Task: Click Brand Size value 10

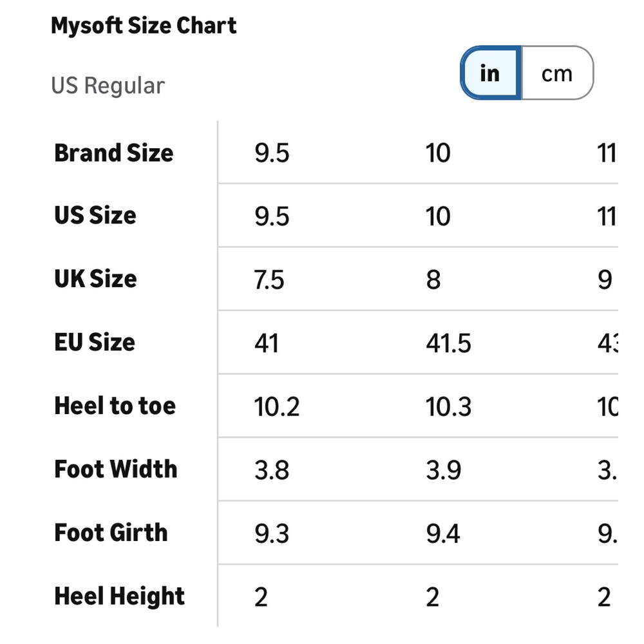Action: coord(438,153)
